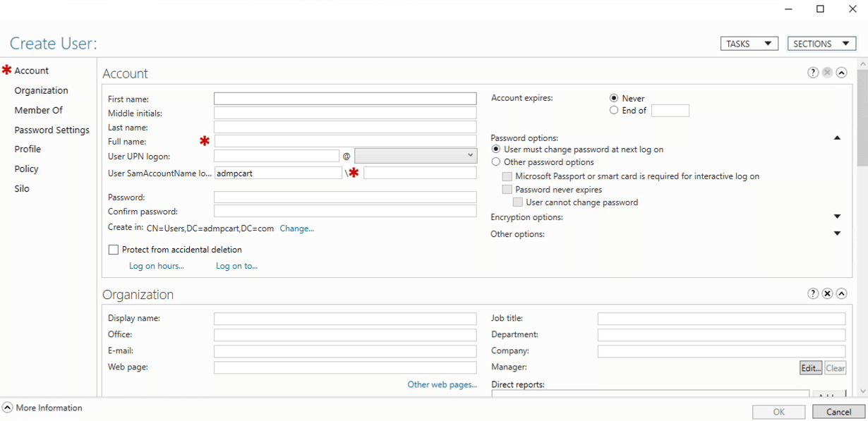Click Edit to assign a Manager
Screen dimensions: 868x421
coord(810,367)
